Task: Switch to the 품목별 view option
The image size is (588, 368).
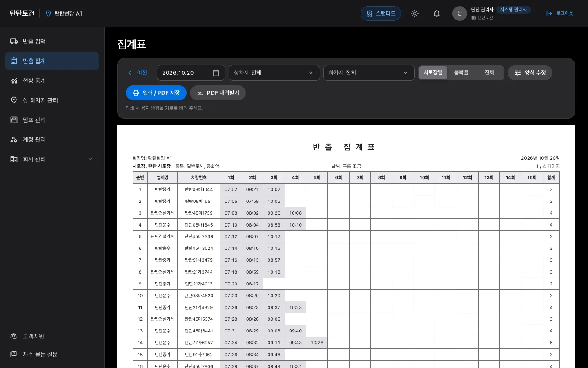Action: click(x=461, y=73)
